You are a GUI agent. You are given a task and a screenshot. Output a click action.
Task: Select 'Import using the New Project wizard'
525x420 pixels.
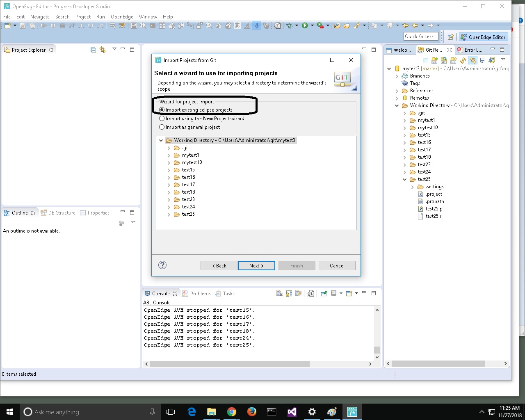pos(162,119)
